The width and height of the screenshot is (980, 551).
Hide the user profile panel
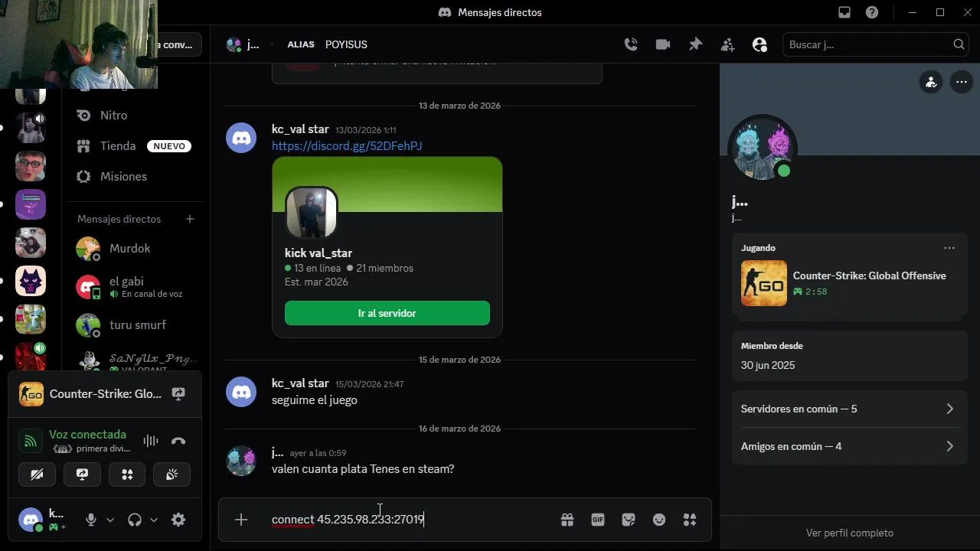[759, 44]
